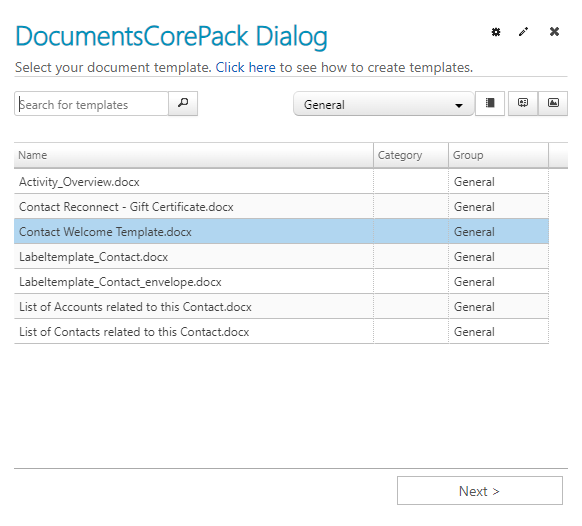Click the General dropdown arrow
The height and width of the screenshot is (526, 582).
point(459,105)
